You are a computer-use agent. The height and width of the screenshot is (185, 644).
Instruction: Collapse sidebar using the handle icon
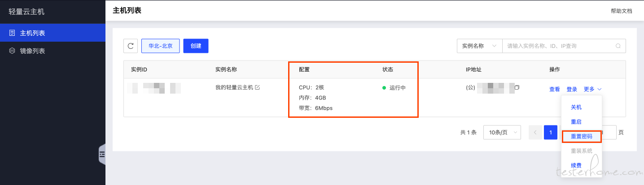102,155
